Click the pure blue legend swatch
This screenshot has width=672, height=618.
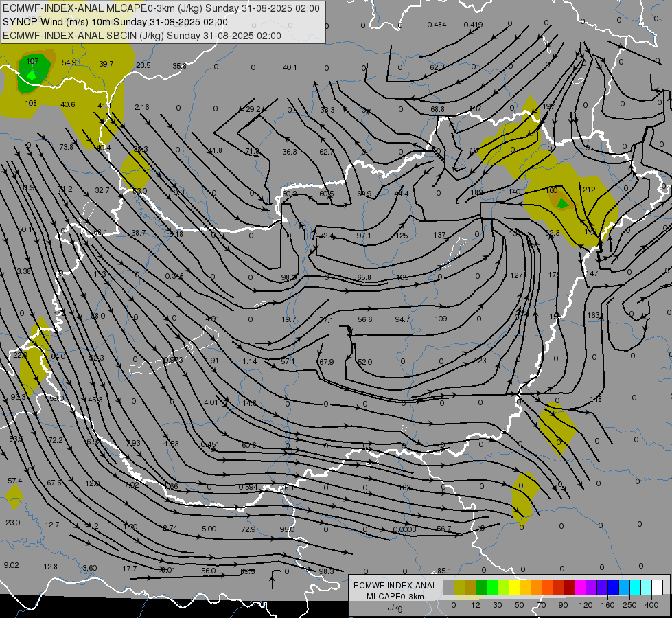pos(613,587)
